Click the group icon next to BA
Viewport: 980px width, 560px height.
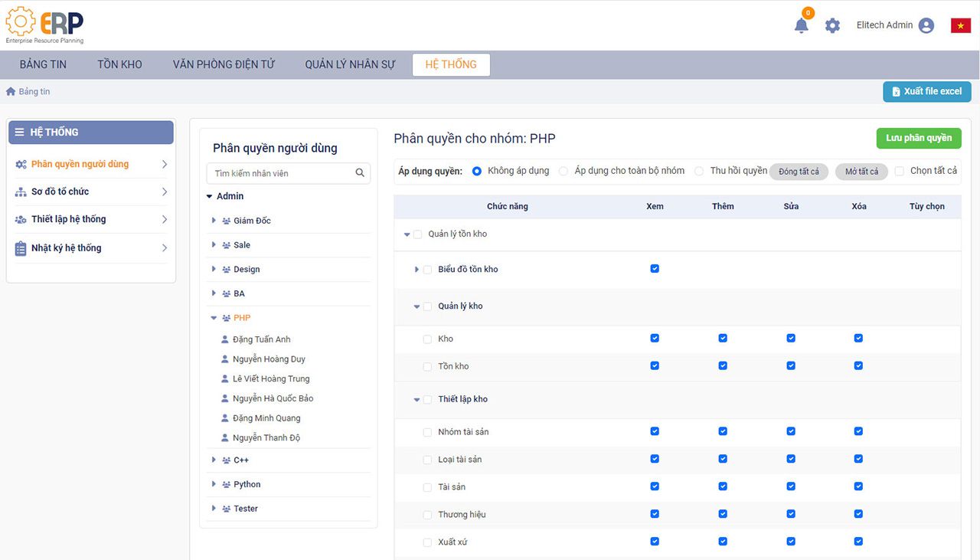(x=226, y=293)
